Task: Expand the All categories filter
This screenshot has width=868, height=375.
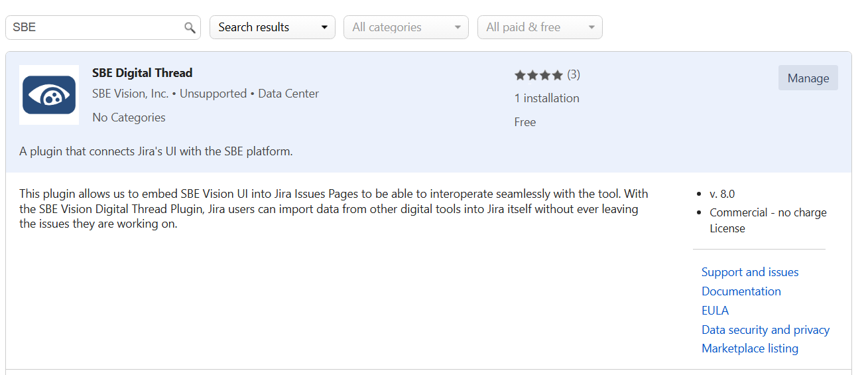Action: 406,27
